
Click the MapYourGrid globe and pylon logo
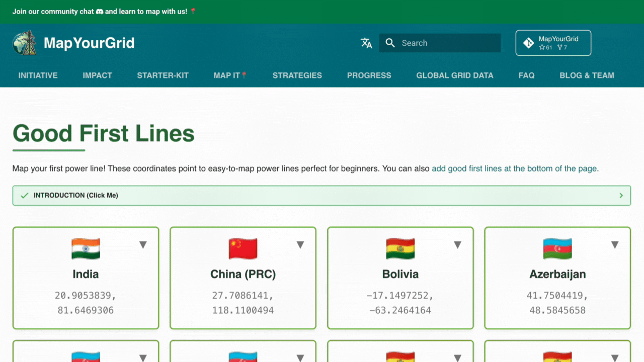(25, 43)
